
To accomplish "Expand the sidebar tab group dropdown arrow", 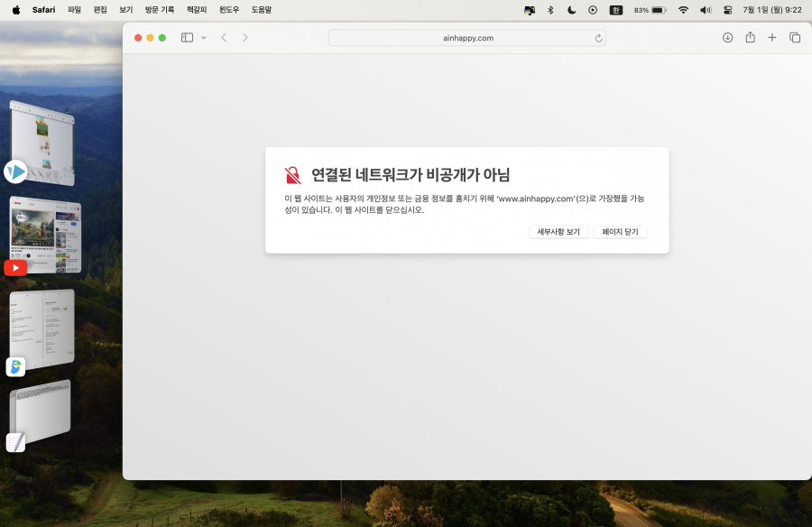I will (x=203, y=38).
